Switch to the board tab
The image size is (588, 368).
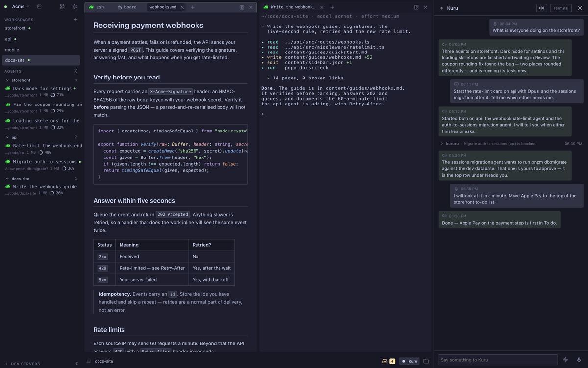(x=127, y=7)
